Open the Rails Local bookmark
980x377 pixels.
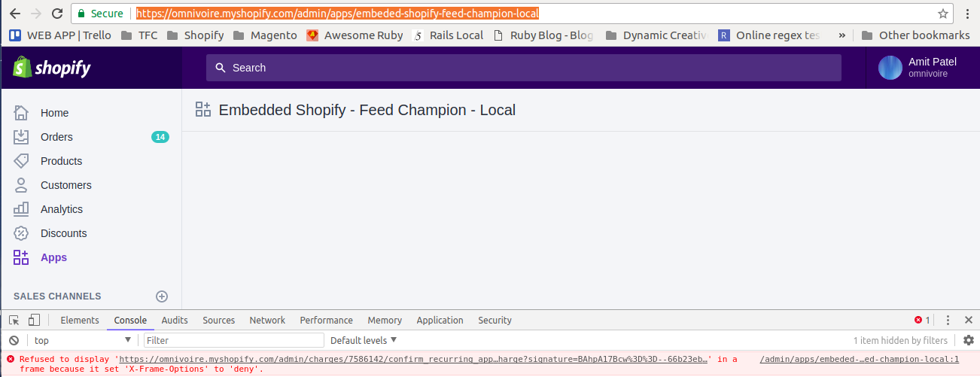pos(448,35)
